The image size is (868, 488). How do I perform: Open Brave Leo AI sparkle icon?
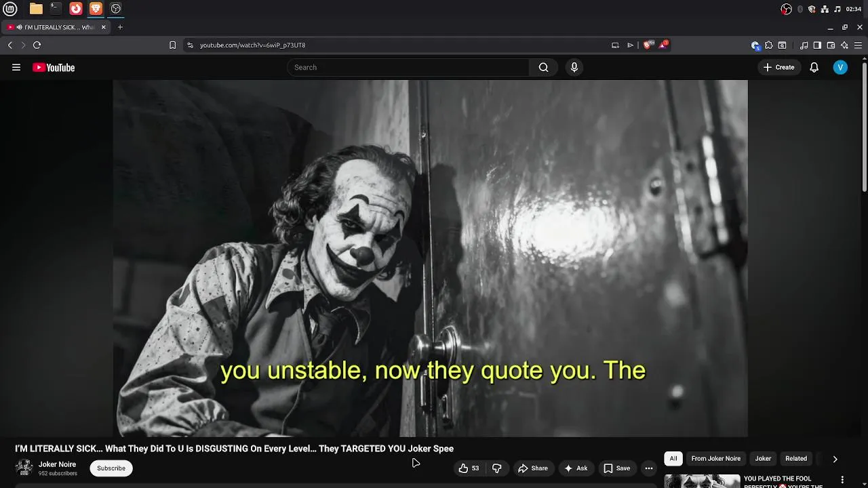click(844, 45)
